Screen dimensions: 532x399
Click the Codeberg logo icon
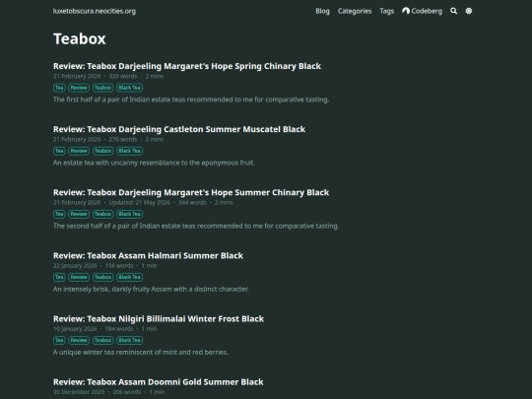[x=406, y=11]
